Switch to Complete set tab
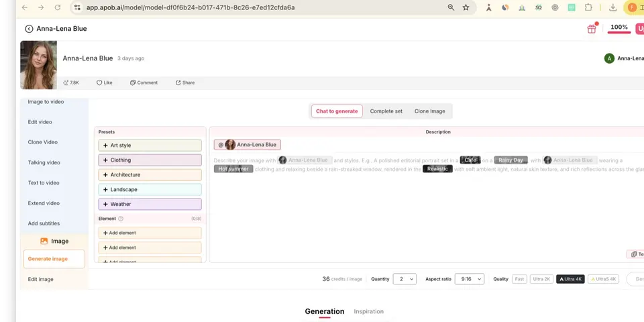This screenshot has height=322, width=644. (386, 111)
